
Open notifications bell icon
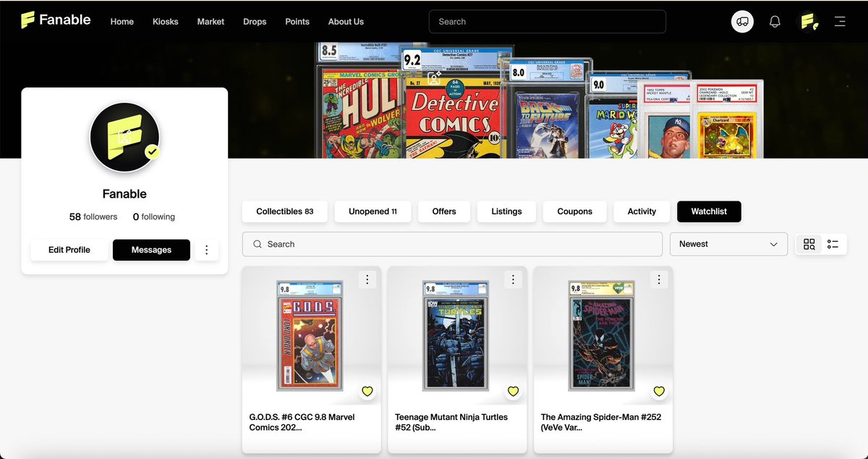(x=775, y=22)
